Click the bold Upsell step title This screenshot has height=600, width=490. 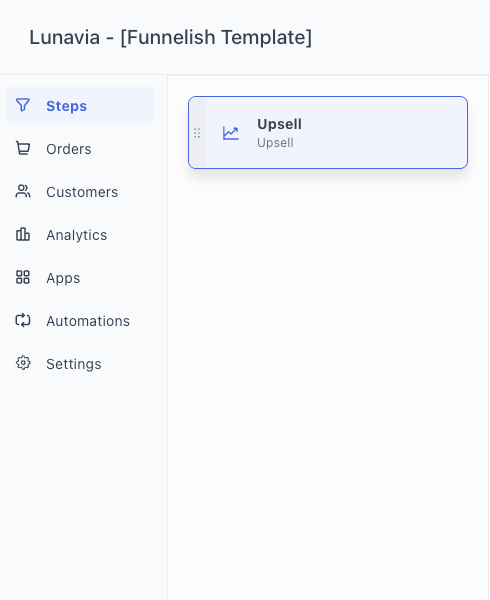pyautogui.click(x=279, y=124)
